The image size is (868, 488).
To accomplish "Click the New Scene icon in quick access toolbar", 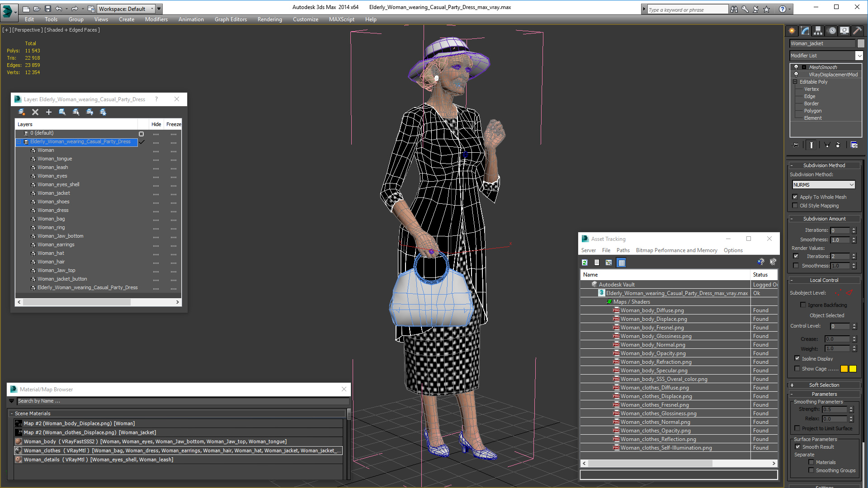I will pos(26,9).
